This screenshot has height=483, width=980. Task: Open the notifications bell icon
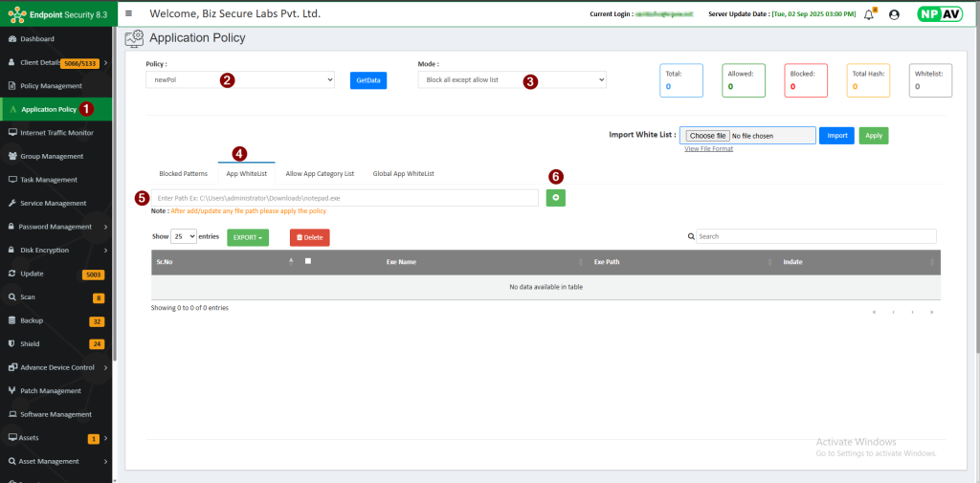point(869,14)
